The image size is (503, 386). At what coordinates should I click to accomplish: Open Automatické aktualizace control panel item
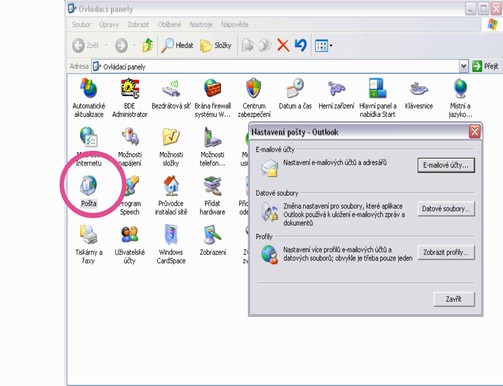[89, 98]
